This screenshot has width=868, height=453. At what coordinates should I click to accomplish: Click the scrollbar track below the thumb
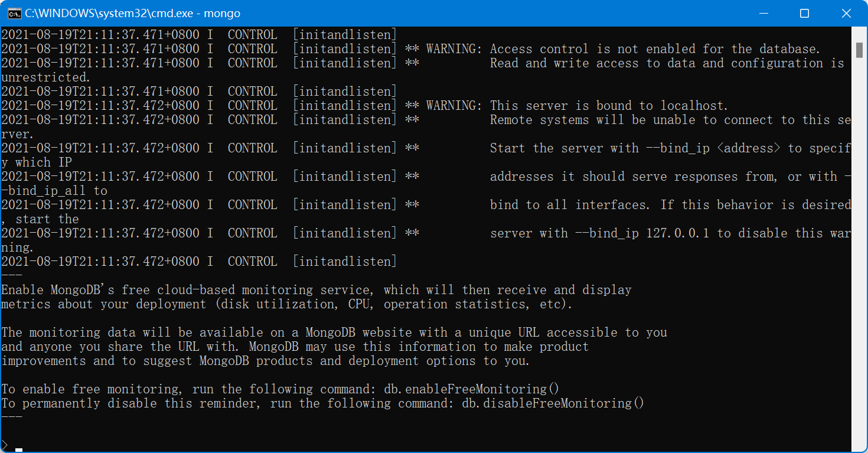860,236
